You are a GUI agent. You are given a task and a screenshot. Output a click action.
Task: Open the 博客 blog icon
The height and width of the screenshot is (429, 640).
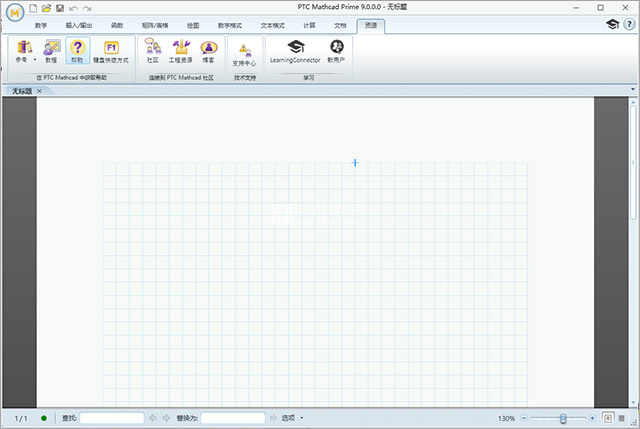pos(208,49)
